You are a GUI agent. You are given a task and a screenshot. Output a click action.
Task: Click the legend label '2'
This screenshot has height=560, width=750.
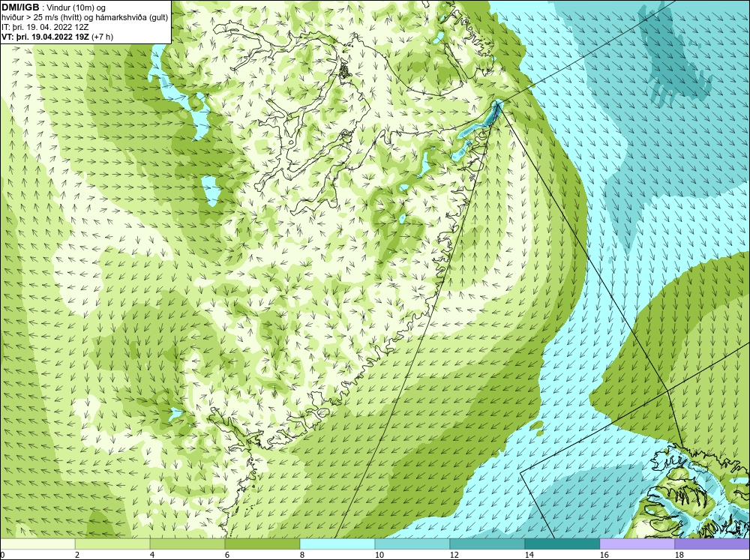click(x=77, y=555)
